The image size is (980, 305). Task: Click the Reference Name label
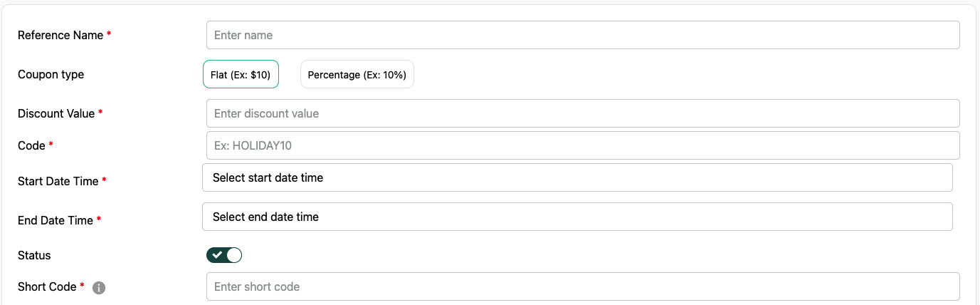tap(60, 35)
